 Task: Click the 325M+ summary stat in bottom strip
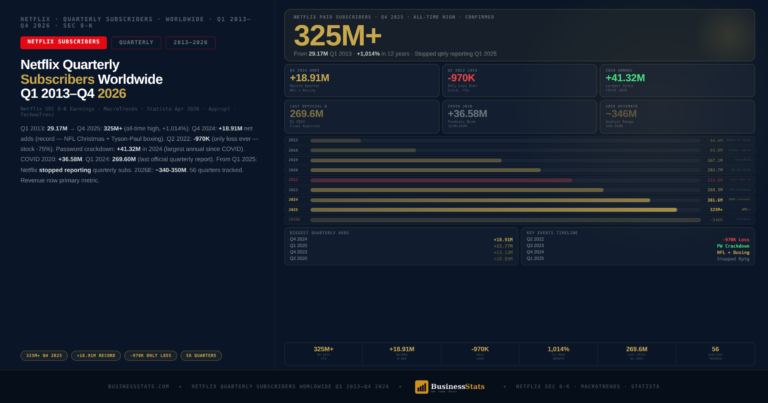323,349
